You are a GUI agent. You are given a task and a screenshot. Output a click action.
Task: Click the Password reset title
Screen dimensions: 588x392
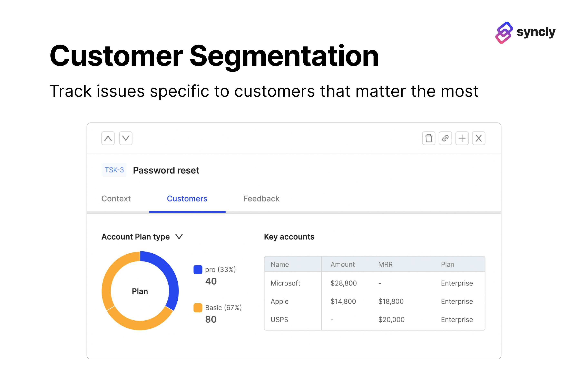tap(166, 170)
